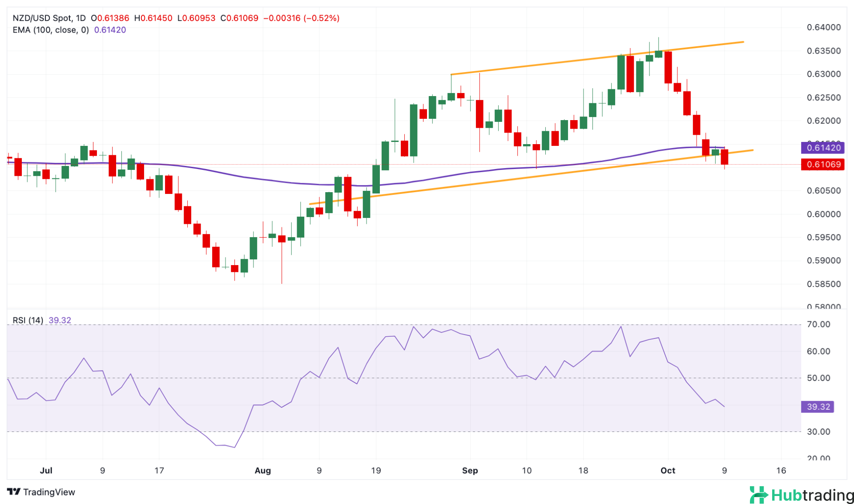Click the EMA (100, close, 0) legend

[x=51, y=30]
